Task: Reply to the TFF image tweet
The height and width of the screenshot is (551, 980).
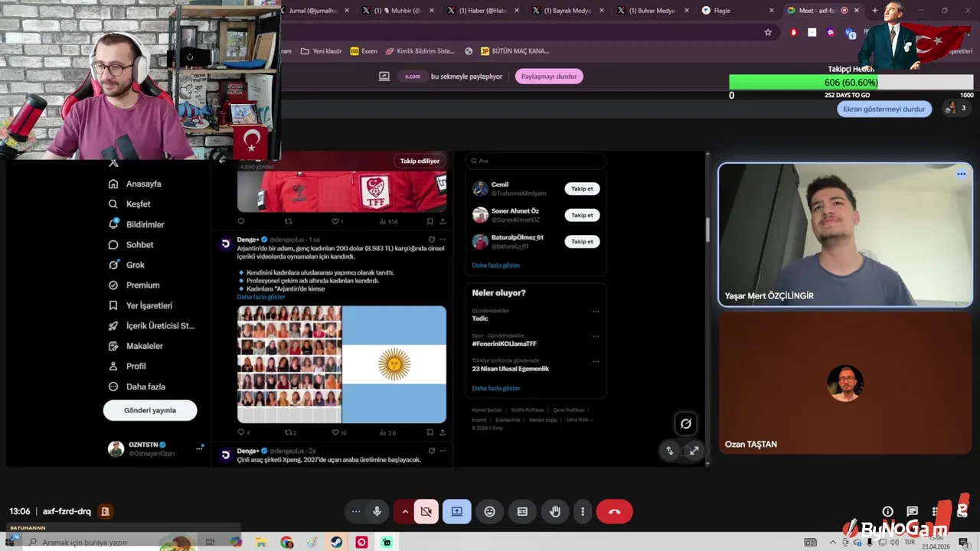Action: click(240, 221)
